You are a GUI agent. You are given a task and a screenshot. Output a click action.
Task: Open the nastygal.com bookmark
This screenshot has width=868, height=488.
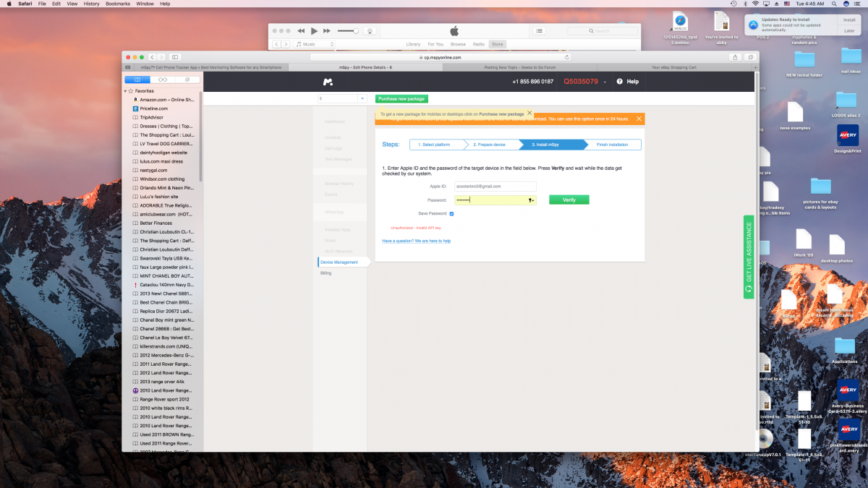[x=149, y=170]
